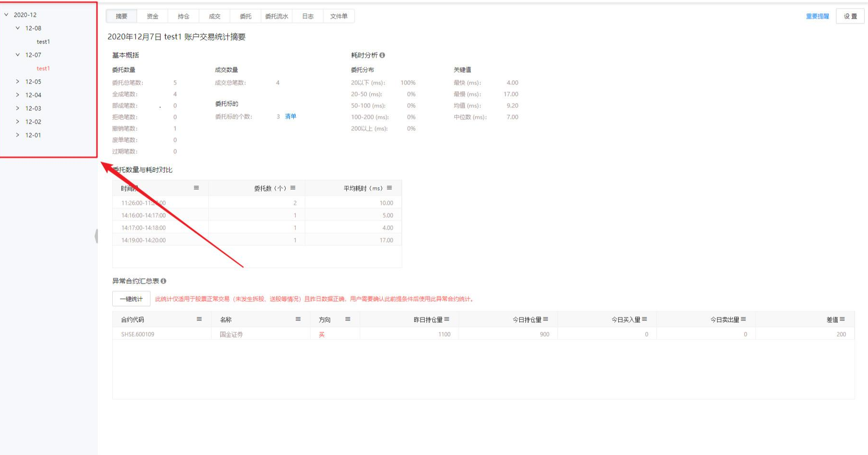The width and height of the screenshot is (868, 455).
Task: Click the 一键统计 button
Action: 131,299
